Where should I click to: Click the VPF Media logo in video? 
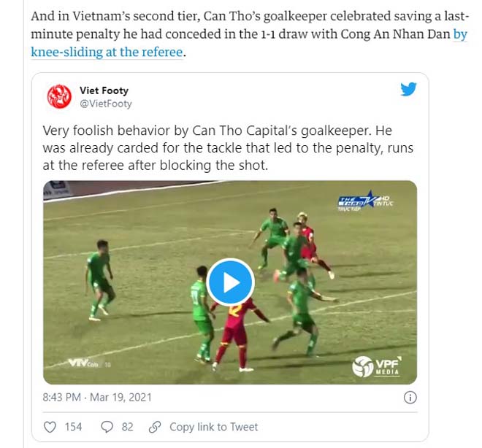coord(377,366)
